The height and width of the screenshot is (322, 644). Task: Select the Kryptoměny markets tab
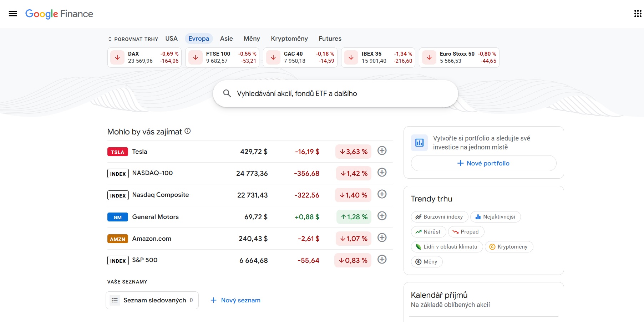[289, 39]
